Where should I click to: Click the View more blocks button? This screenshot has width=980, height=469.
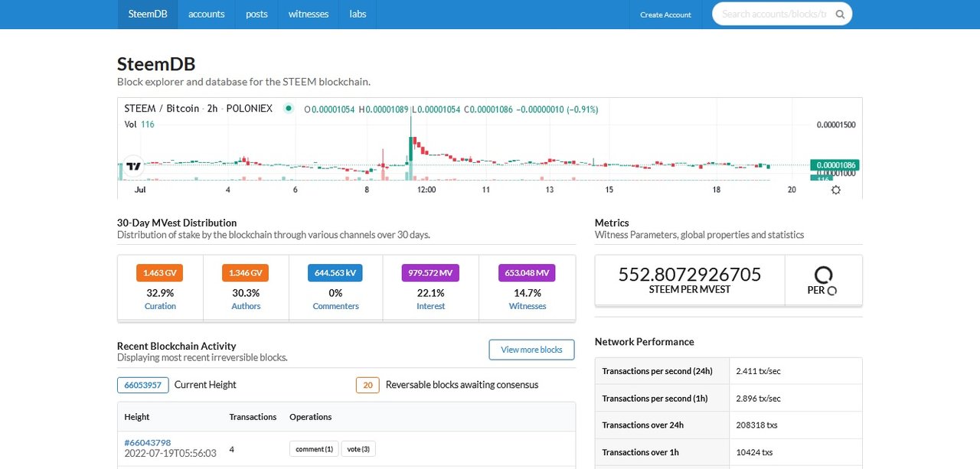pyautogui.click(x=531, y=350)
